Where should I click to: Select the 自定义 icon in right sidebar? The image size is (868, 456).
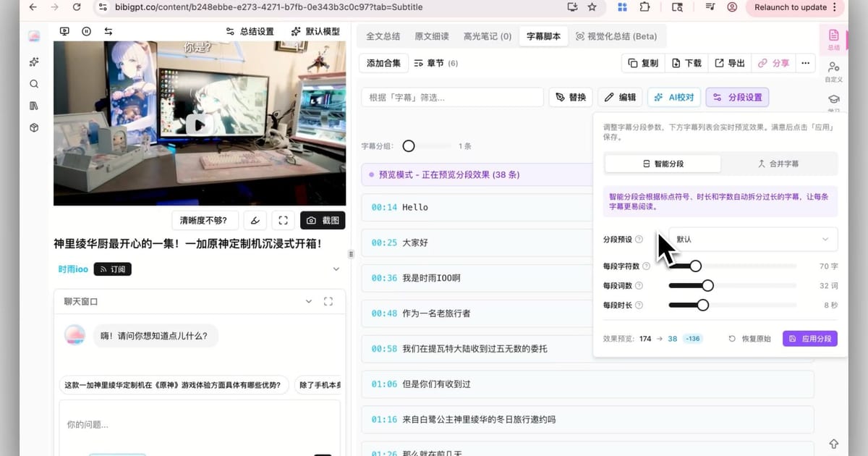[x=833, y=72]
